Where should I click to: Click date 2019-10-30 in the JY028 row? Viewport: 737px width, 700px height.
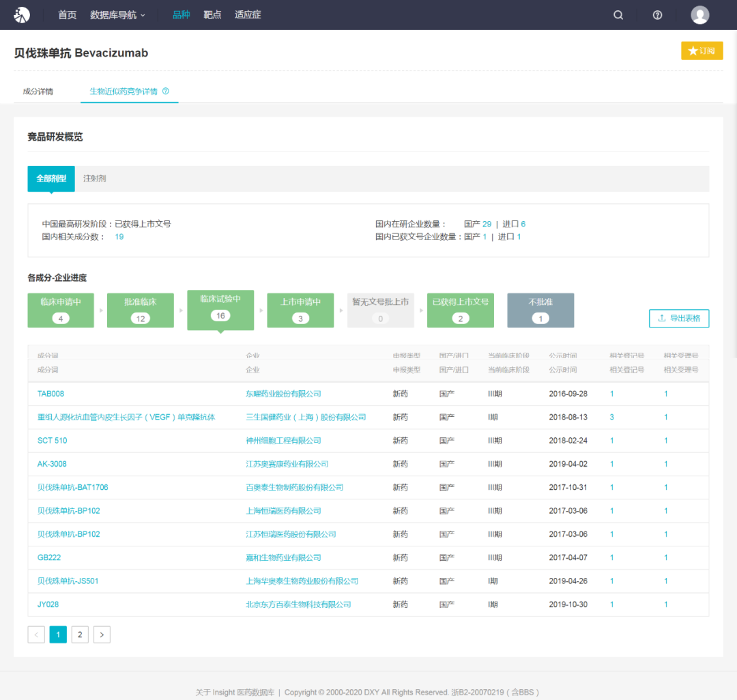pos(568,604)
